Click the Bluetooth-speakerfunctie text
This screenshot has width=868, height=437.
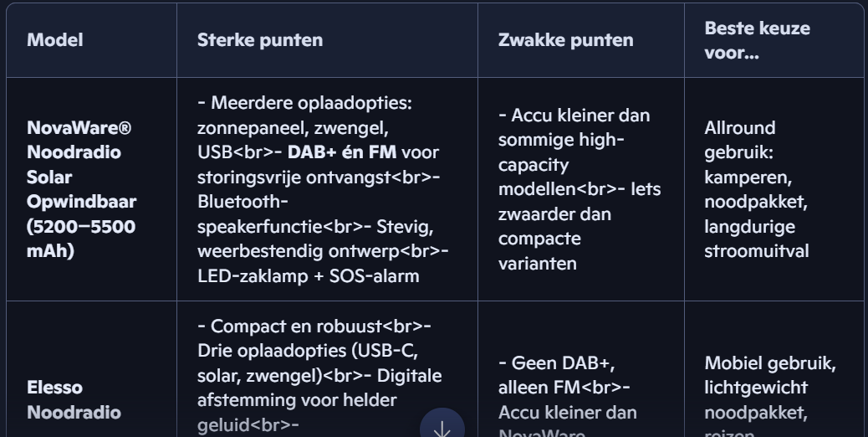(260, 213)
